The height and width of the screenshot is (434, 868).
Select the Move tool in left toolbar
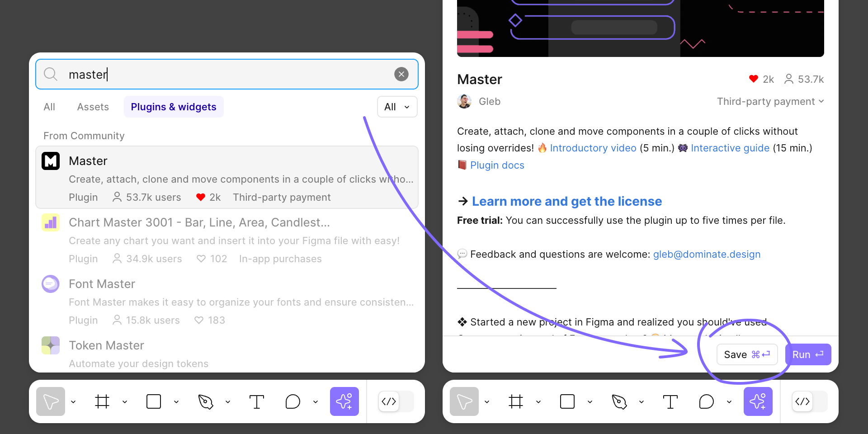tap(51, 401)
